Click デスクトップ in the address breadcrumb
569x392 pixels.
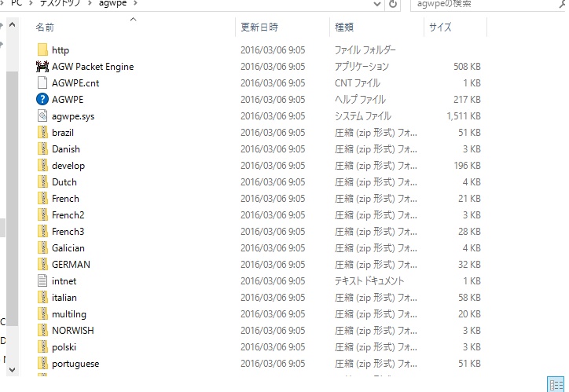60,3
